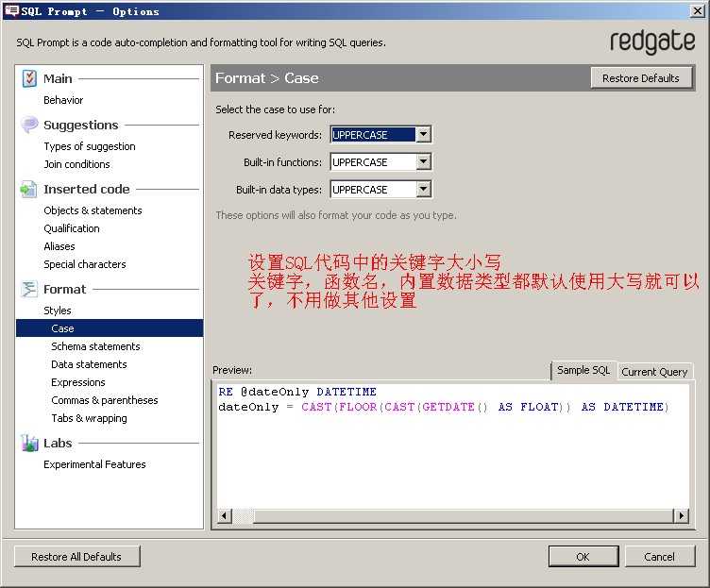
Task: Open the Aliases page
Action: coord(59,246)
